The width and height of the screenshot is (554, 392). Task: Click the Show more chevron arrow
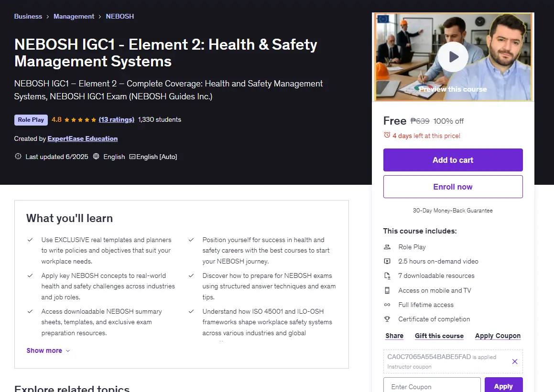point(68,351)
